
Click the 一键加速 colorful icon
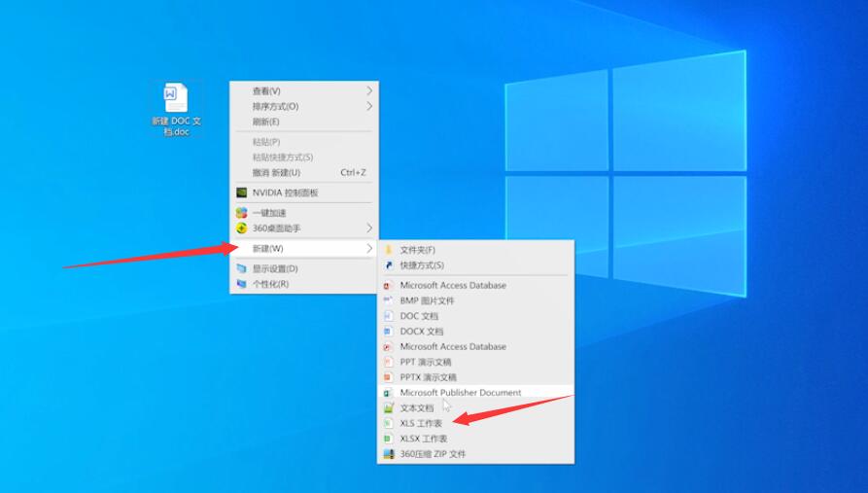point(241,213)
